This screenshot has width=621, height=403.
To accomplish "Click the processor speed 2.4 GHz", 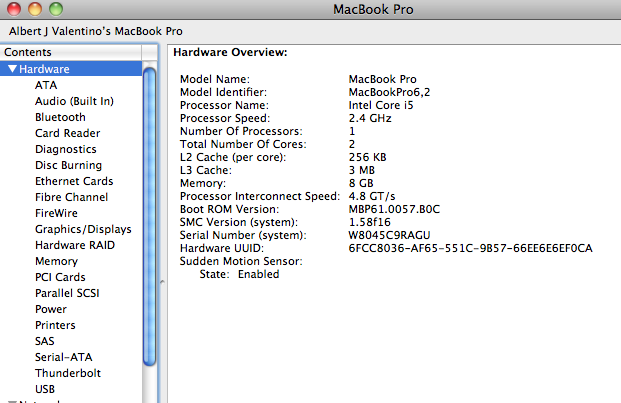I will pyautogui.click(x=370, y=118).
